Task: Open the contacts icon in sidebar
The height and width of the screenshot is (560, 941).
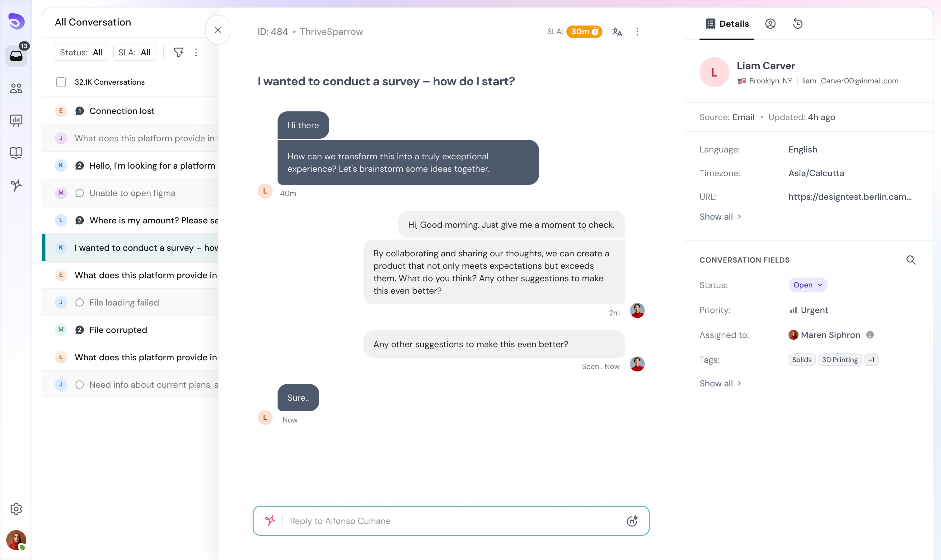Action: pos(16,88)
